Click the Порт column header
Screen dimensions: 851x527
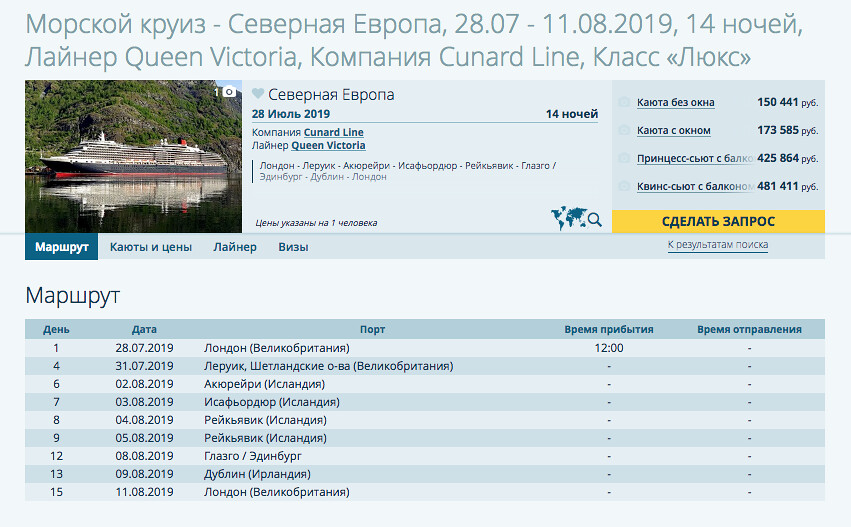(x=372, y=329)
